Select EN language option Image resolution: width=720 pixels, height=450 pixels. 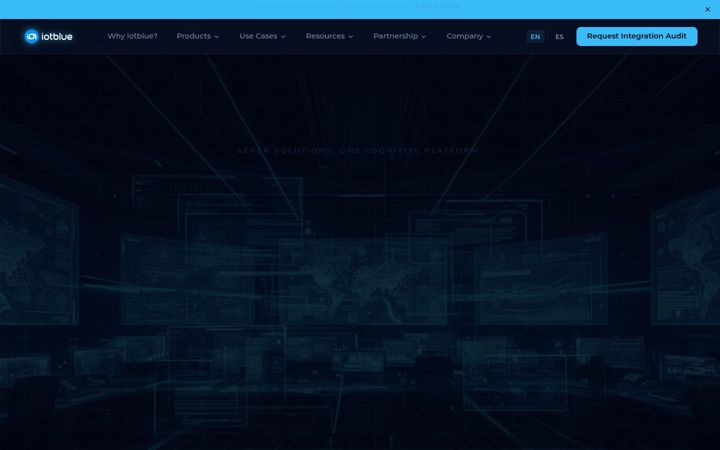[x=535, y=36]
